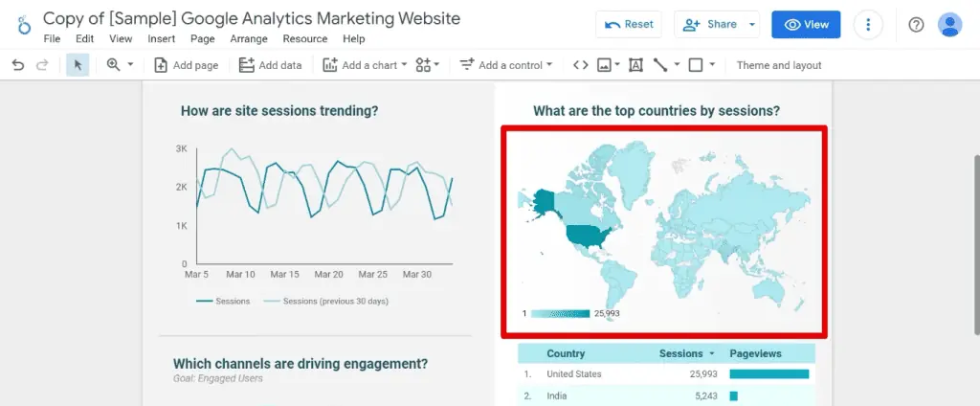Open the Resource menu
Screen dimensions: 980x406
click(x=304, y=39)
